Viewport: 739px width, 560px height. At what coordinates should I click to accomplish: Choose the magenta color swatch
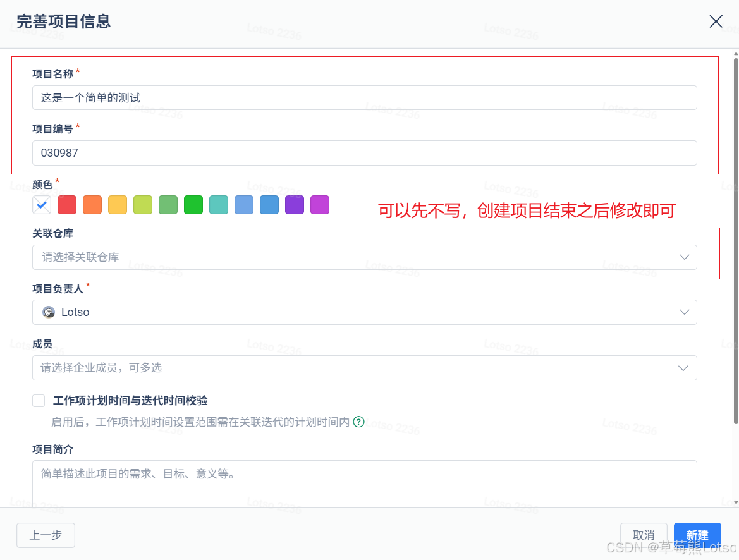click(320, 205)
